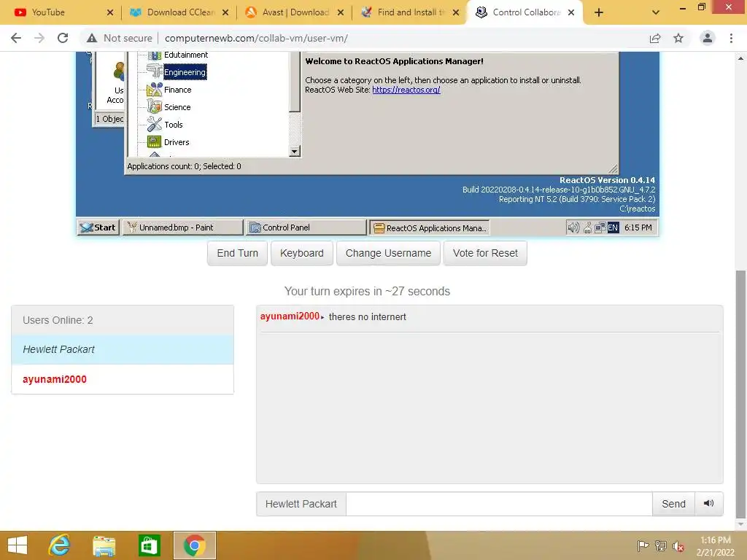This screenshot has width=747, height=560.
Task: Click the Tools scissors icon
Action: (155, 124)
